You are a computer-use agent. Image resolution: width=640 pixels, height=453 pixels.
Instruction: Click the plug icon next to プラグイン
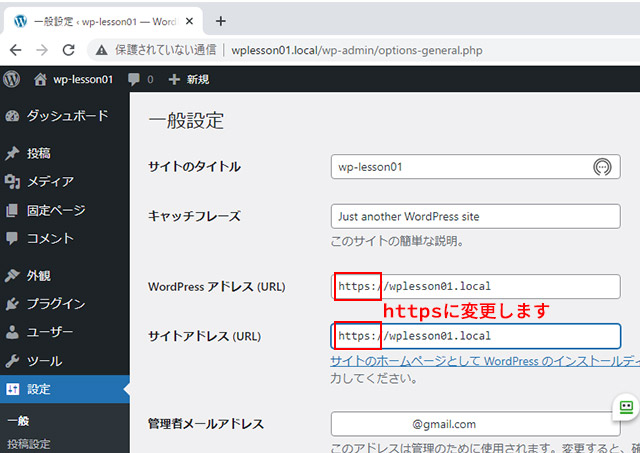click(x=12, y=304)
